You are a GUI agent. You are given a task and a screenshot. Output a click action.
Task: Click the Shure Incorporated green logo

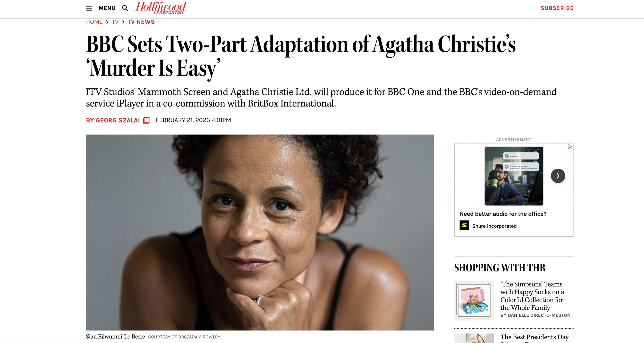click(x=464, y=225)
